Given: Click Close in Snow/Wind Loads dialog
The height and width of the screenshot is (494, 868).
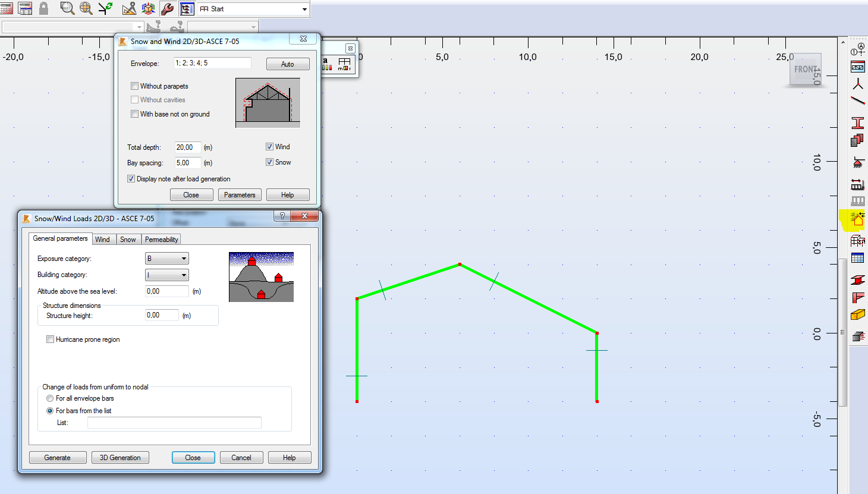Looking at the screenshot, I should 193,458.
